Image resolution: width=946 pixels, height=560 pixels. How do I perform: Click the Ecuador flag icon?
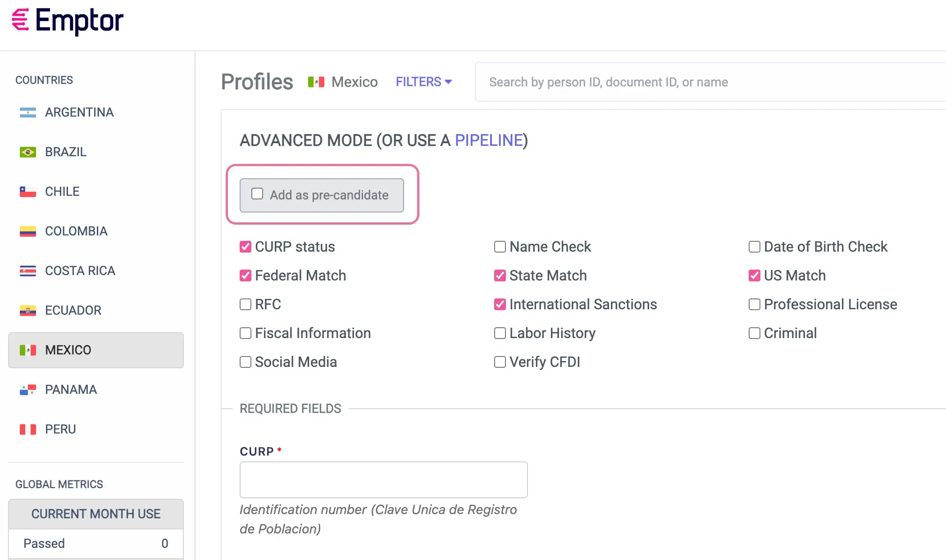point(28,310)
